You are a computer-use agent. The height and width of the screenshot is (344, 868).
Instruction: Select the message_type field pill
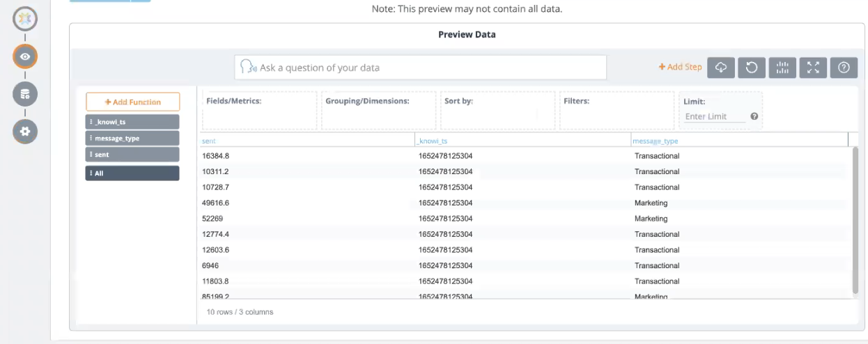coord(132,138)
